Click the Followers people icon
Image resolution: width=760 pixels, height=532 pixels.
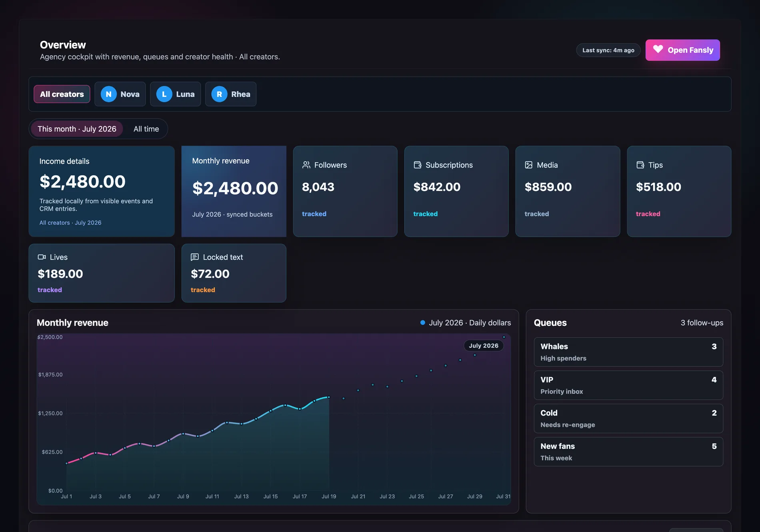(x=306, y=165)
